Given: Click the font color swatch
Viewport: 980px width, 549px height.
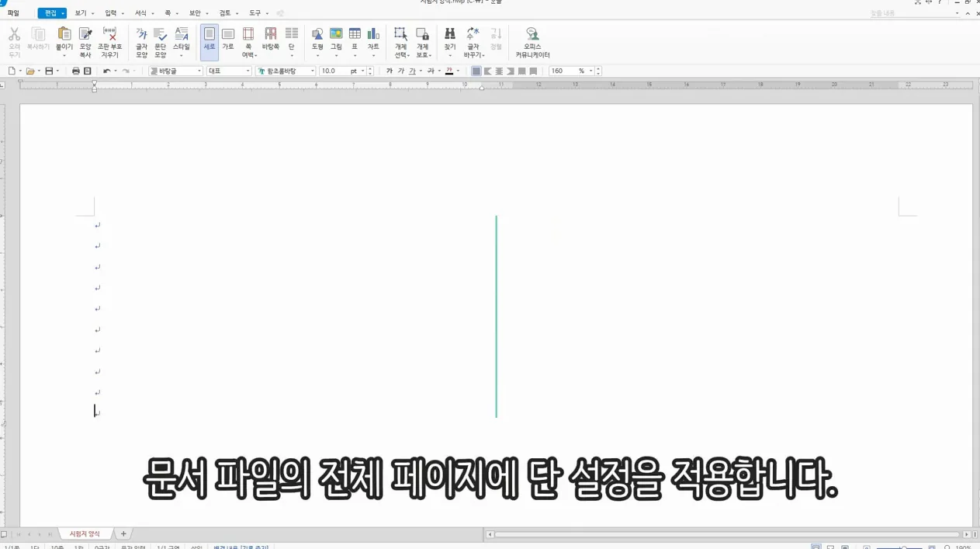Looking at the screenshot, I should [x=449, y=71].
